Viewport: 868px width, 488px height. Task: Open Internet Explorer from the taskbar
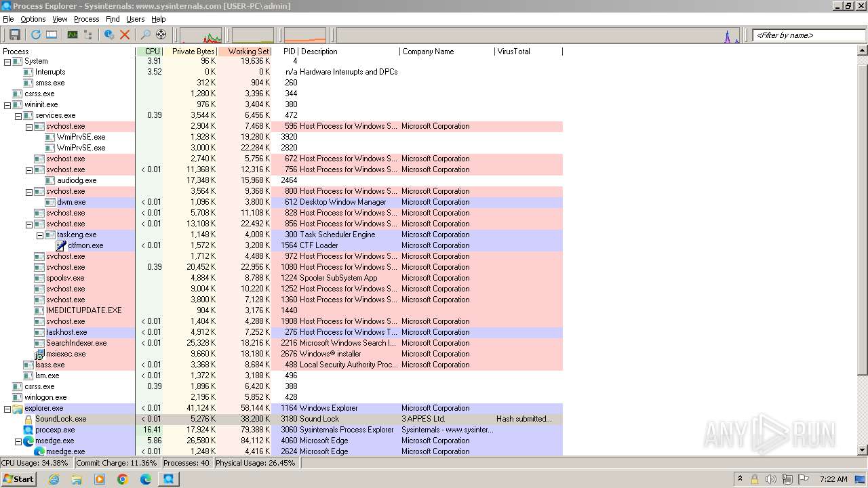(54, 479)
